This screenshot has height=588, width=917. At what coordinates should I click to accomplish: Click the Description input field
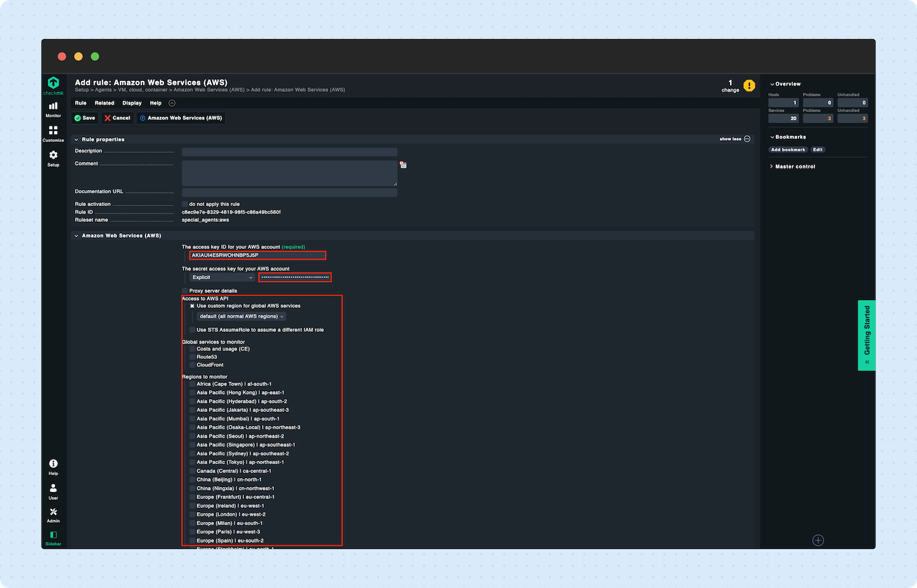[290, 152]
